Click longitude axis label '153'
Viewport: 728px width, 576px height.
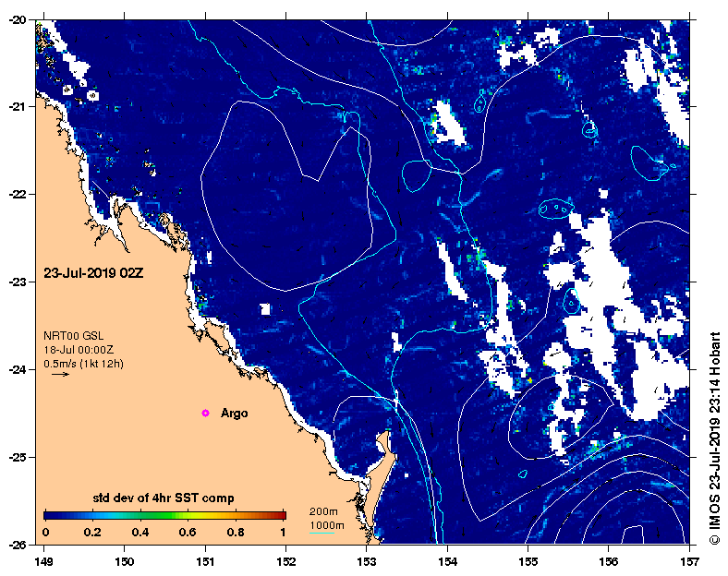(367, 561)
